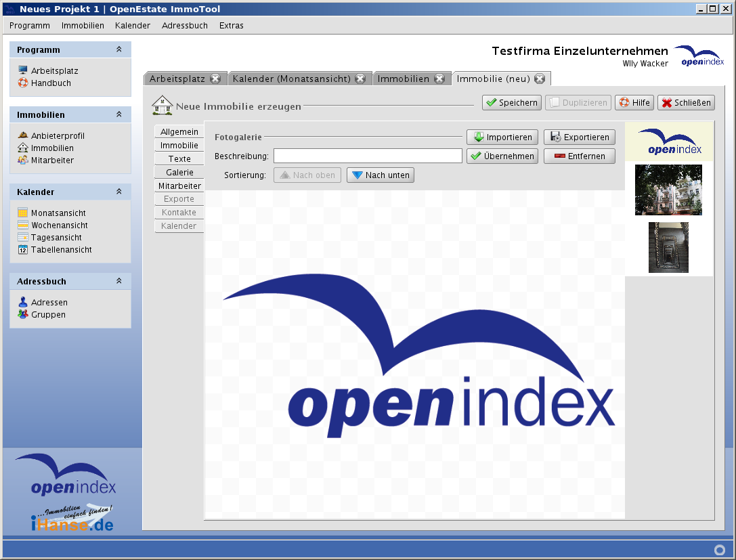The width and height of the screenshot is (736, 560).
Task: Click the Nach unten sort button
Action: [381, 175]
